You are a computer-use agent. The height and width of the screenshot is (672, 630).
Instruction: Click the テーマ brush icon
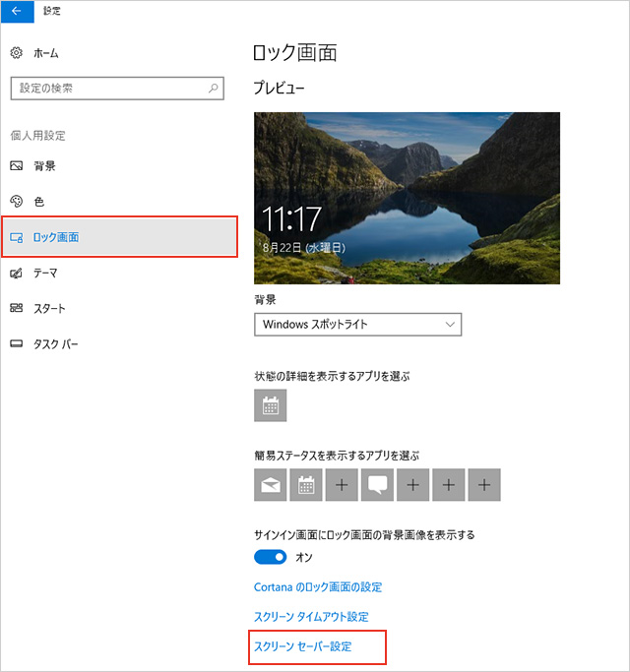(17, 273)
